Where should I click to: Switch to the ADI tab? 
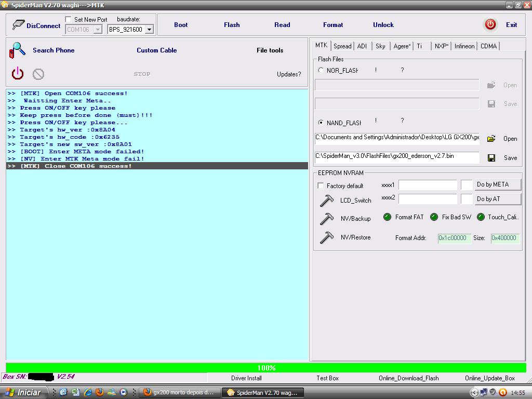[x=362, y=46]
